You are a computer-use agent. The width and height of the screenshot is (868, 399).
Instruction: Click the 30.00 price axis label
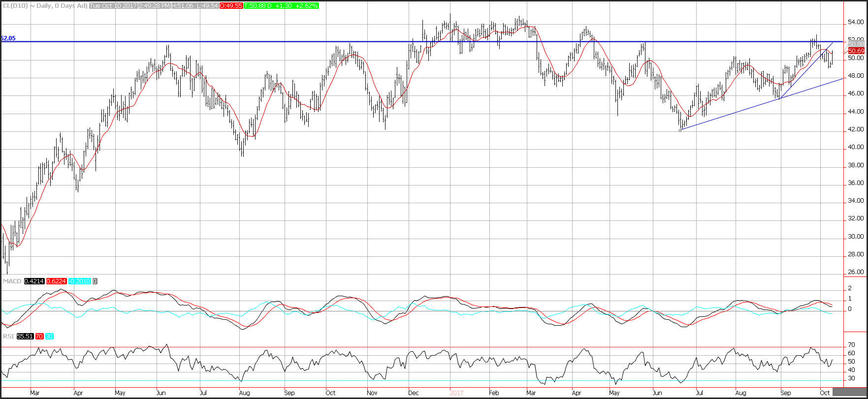click(855, 237)
